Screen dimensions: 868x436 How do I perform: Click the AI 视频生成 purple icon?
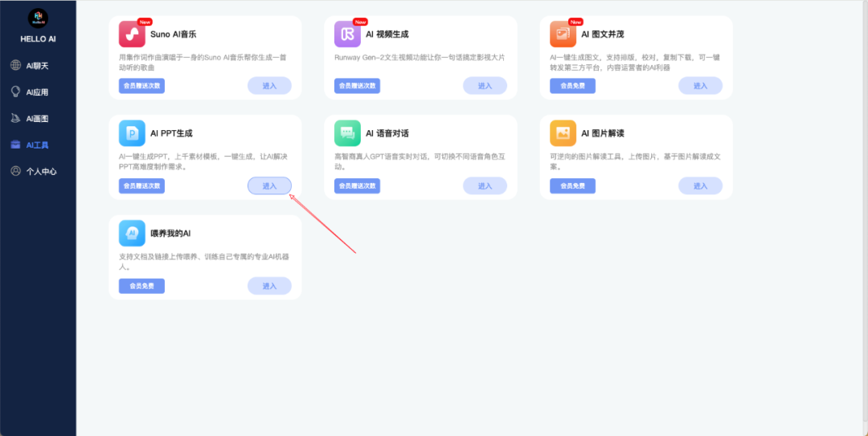click(348, 34)
